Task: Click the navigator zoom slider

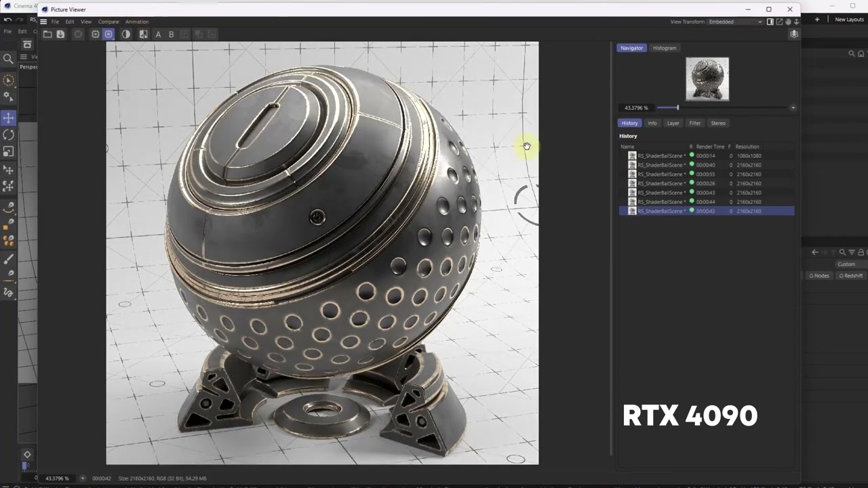Action: click(x=722, y=108)
